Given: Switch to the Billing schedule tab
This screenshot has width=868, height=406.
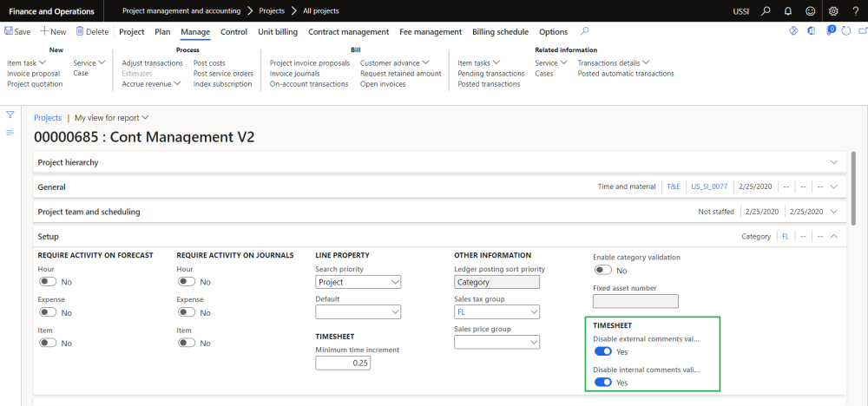Looking at the screenshot, I should (x=500, y=32).
